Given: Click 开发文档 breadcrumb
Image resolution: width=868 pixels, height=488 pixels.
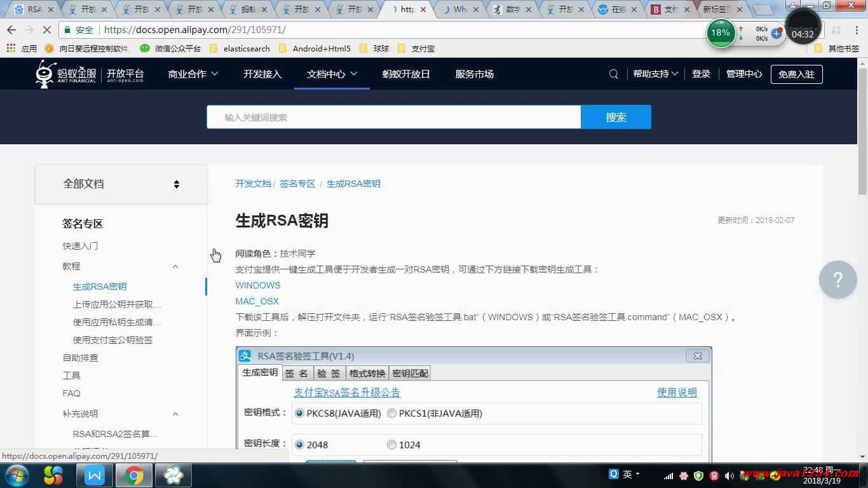Looking at the screenshot, I should (x=253, y=184).
